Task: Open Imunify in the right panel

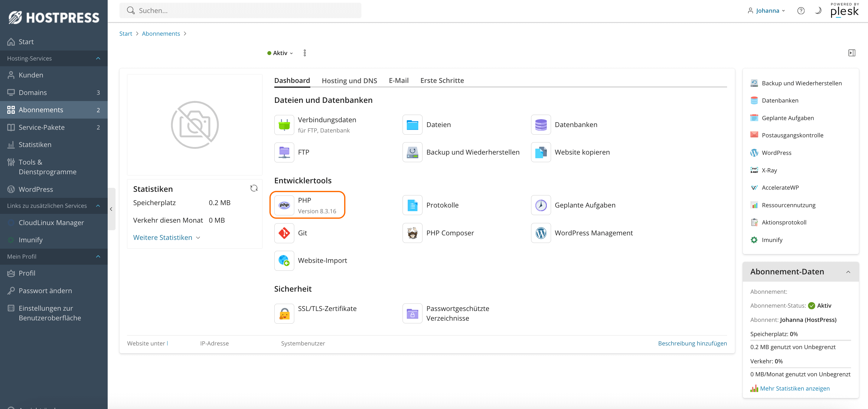Action: click(767, 240)
